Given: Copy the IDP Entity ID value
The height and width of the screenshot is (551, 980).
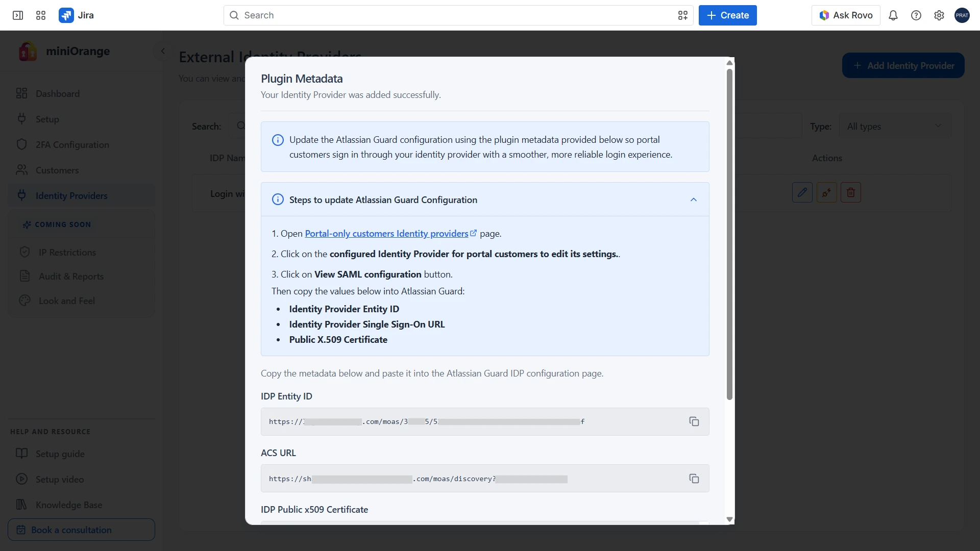Looking at the screenshot, I should pos(694,421).
